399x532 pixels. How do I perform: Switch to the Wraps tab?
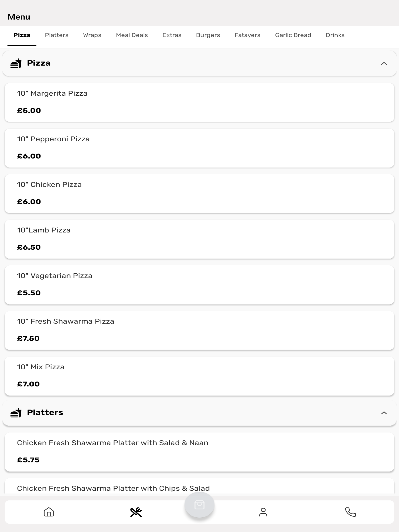(92, 35)
